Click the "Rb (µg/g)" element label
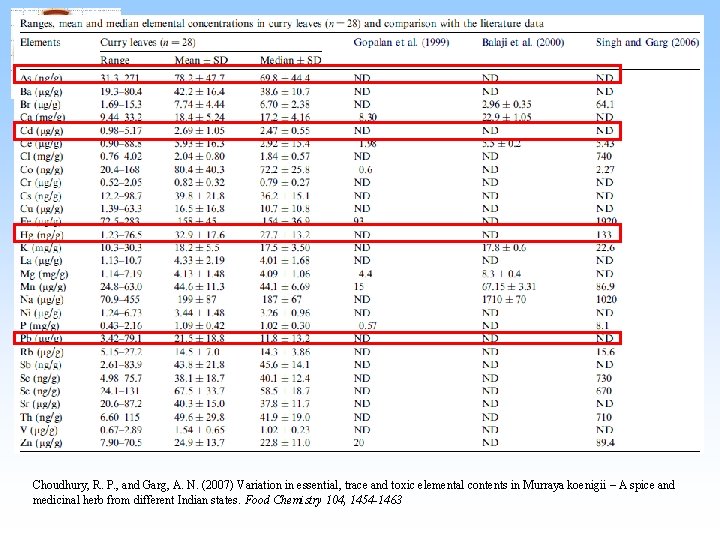This screenshot has height=540, width=720. tap(42, 352)
